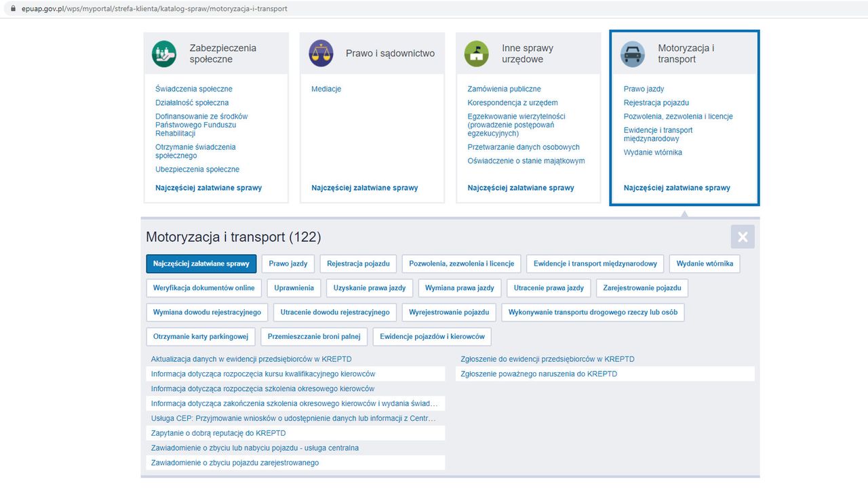This screenshot has height=488, width=868.
Task: Choose the Utracenie prawa jazdy filter
Action: (x=549, y=288)
